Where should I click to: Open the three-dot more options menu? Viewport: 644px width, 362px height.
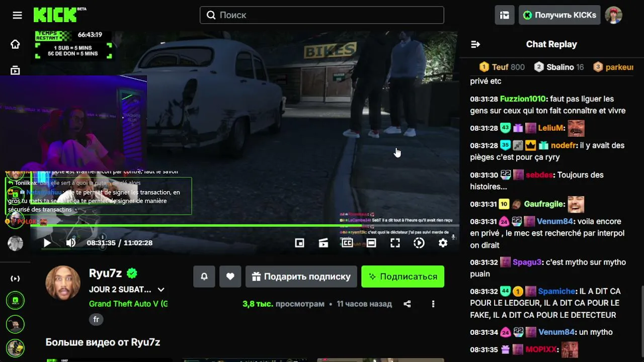coord(433,304)
